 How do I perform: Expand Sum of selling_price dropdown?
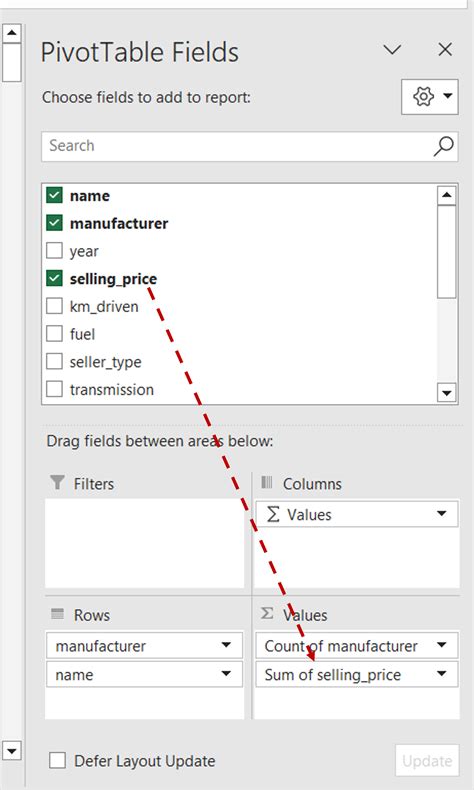(x=442, y=674)
